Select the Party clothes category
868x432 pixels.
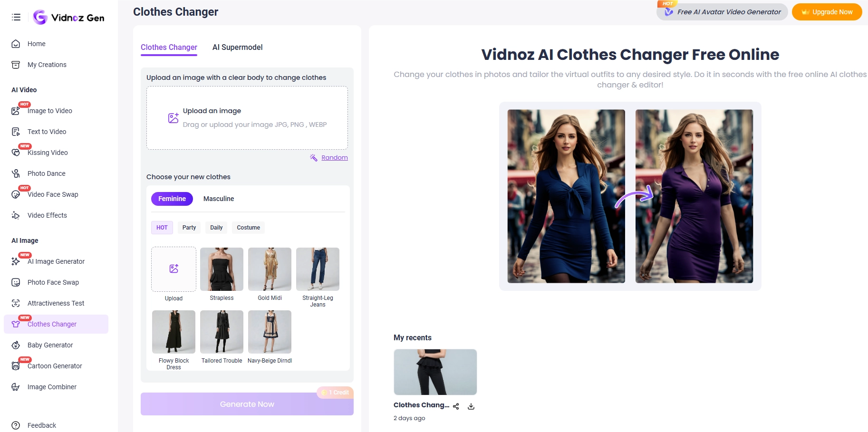click(x=189, y=227)
